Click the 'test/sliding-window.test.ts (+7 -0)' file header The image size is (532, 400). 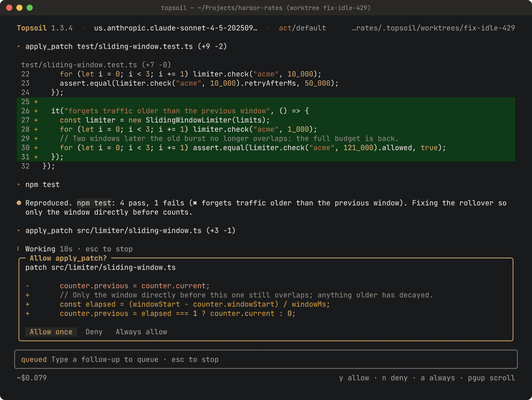pos(96,65)
